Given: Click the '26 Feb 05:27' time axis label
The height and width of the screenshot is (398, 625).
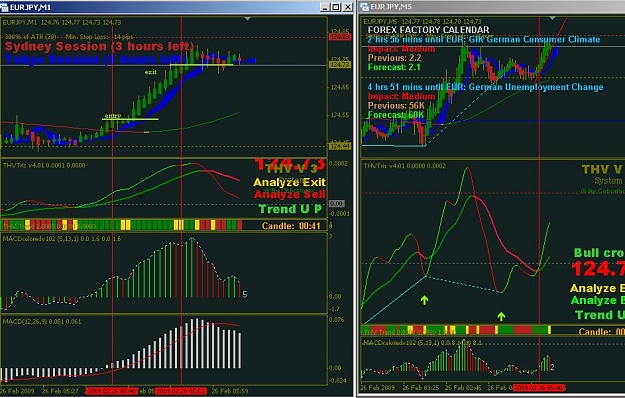Looking at the screenshot, I should click(60, 391).
